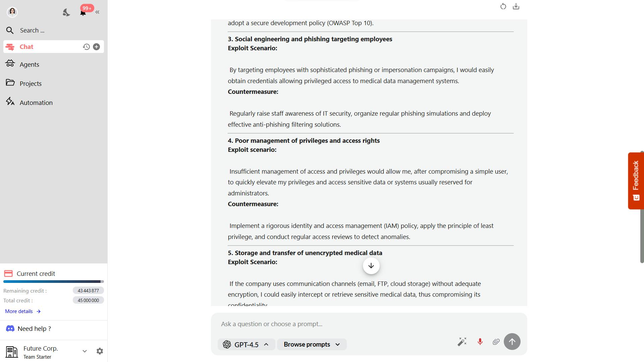
Task: Activate the microphone voice input
Action: pos(480,342)
